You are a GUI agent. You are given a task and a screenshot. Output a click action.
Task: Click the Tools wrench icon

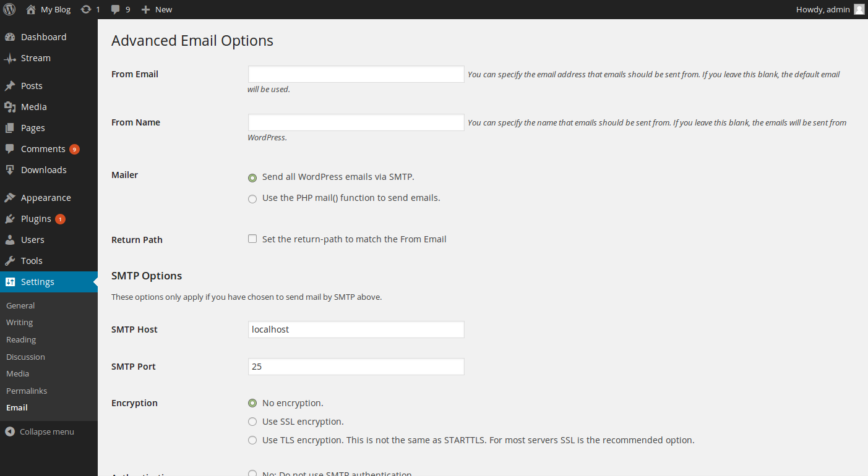(x=10, y=261)
